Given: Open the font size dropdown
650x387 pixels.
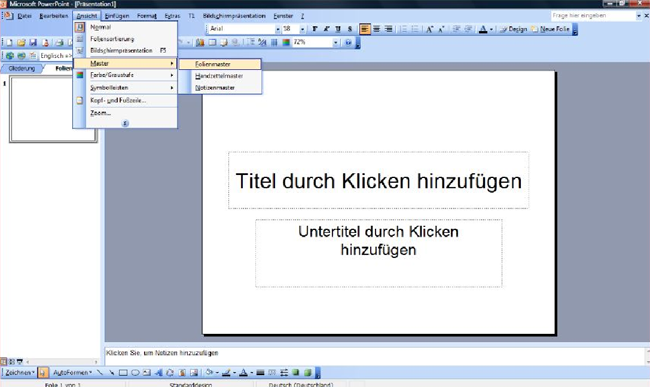Looking at the screenshot, I should tap(302, 29).
